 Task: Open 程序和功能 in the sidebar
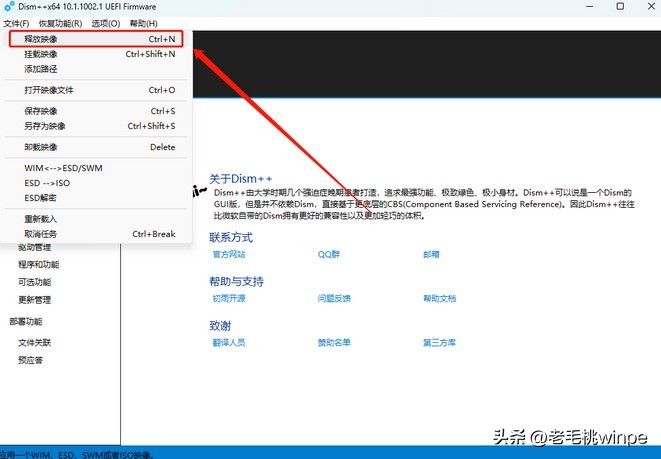(39, 265)
